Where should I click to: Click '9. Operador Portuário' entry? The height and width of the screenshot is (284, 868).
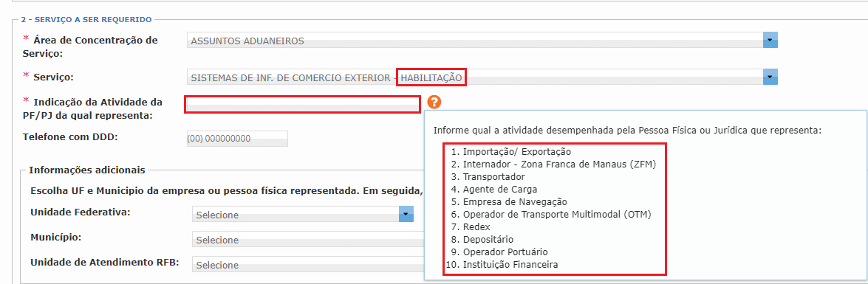click(499, 252)
